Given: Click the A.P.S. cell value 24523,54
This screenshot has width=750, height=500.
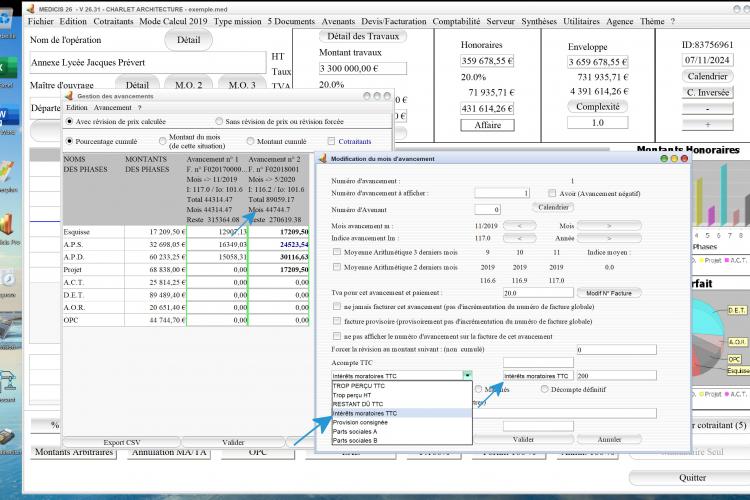Looking at the screenshot, I should click(x=279, y=244).
